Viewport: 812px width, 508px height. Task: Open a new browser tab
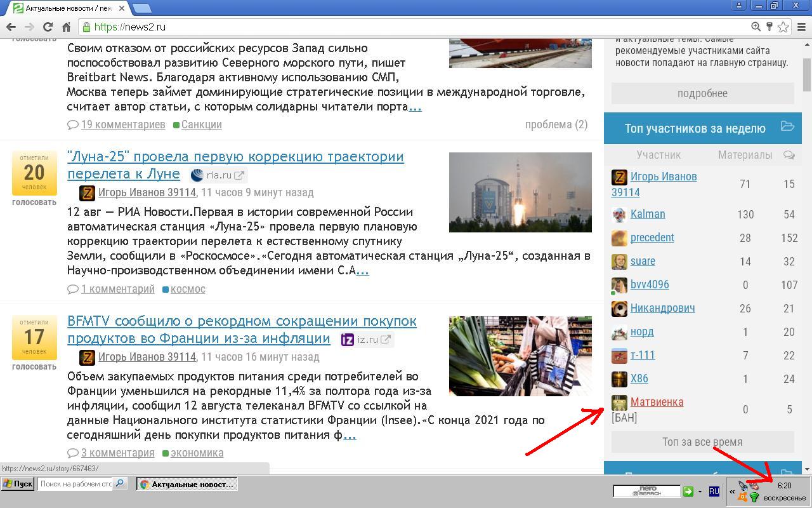point(142,8)
